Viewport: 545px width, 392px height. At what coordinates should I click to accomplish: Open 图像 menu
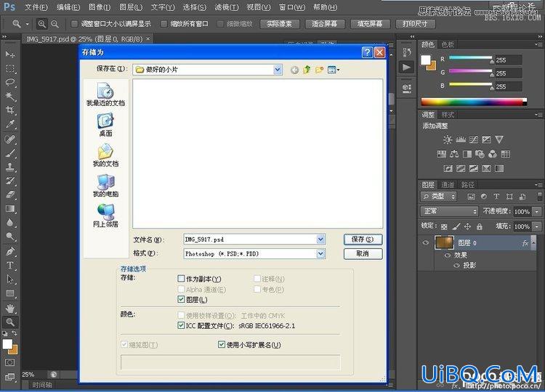tap(100, 7)
